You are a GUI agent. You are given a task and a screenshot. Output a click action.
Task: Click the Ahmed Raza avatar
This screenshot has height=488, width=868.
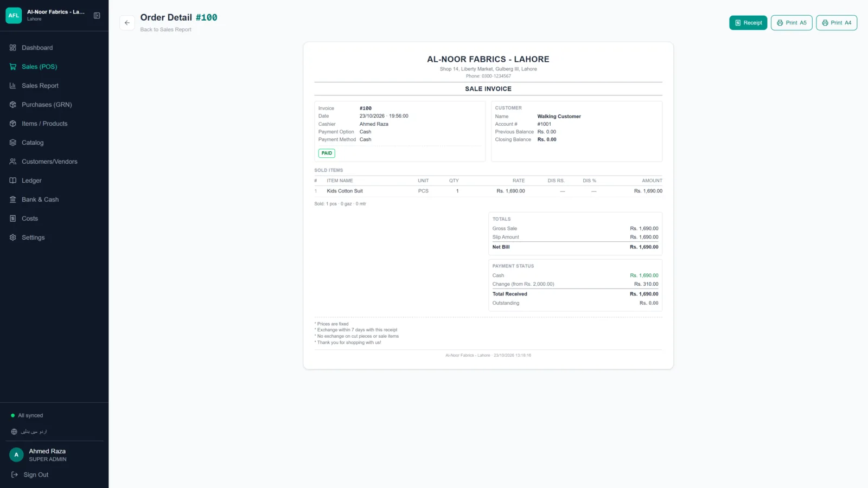point(16,455)
